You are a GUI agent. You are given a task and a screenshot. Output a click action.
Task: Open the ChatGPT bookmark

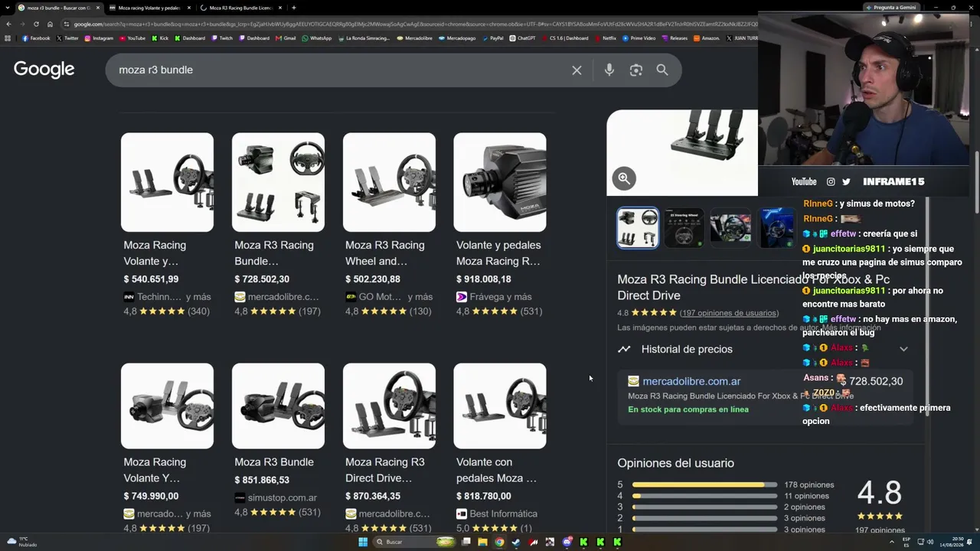click(x=522, y=38)
